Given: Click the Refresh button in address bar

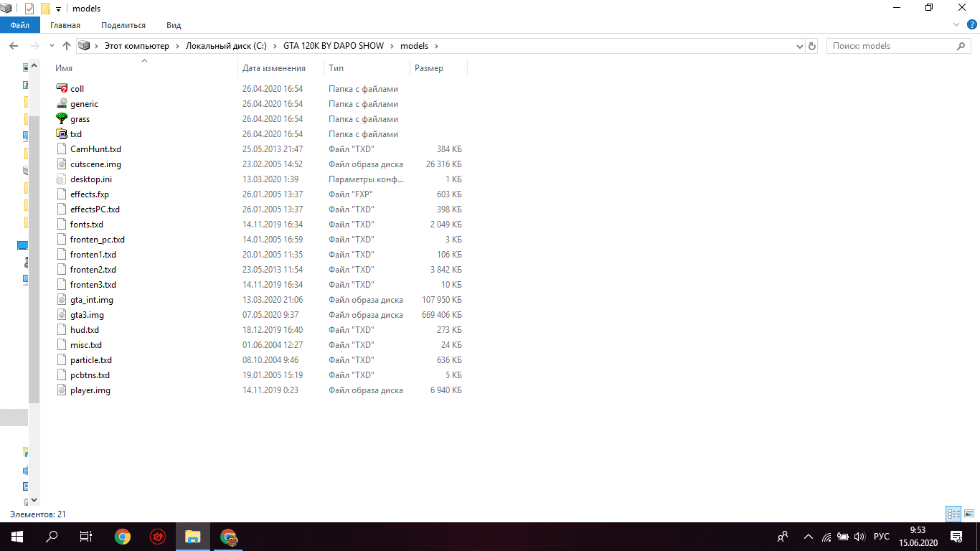Looking at the screenshot, I should 812,46.
